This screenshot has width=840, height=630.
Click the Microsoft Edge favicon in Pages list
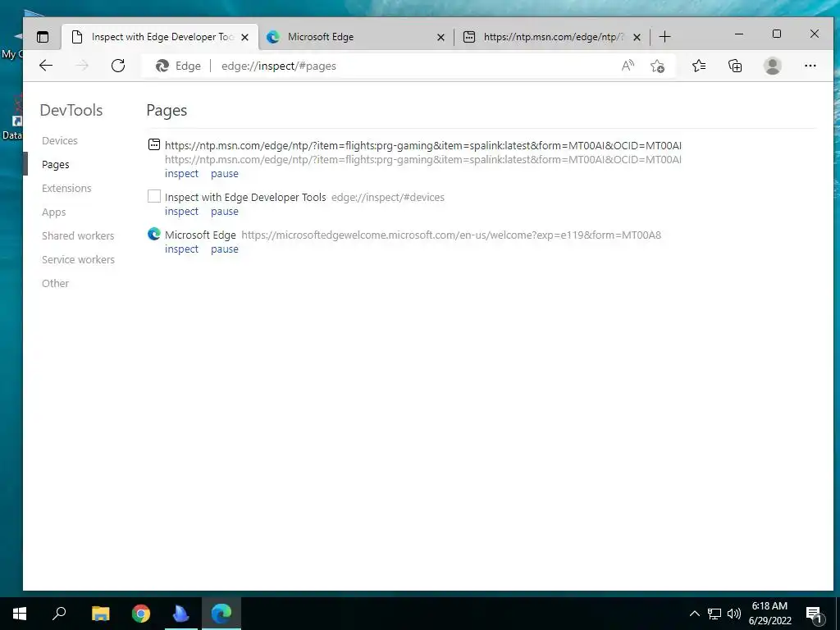pos(154,234)
